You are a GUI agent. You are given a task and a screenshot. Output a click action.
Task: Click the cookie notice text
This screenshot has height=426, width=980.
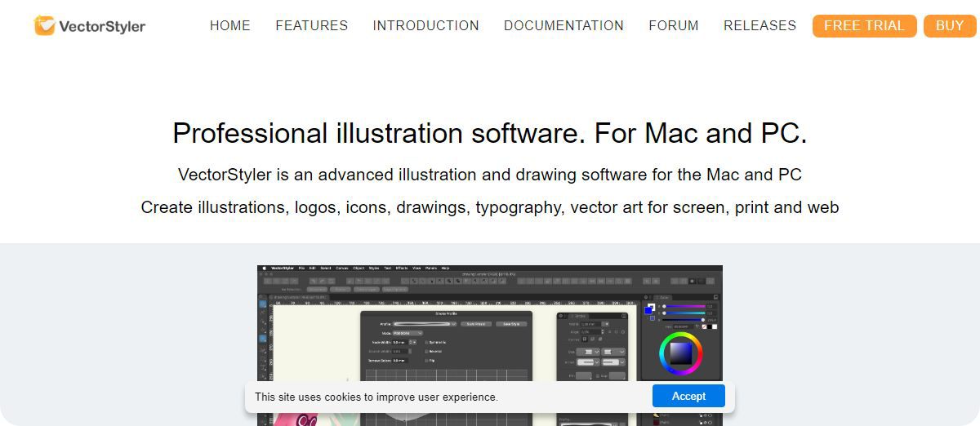pos(376,397)
